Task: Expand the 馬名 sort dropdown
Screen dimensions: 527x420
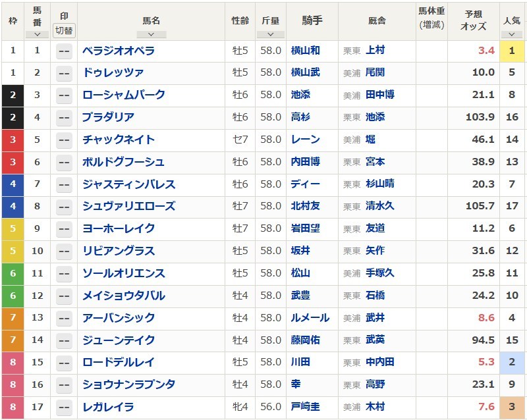Action: pos(152,34)
